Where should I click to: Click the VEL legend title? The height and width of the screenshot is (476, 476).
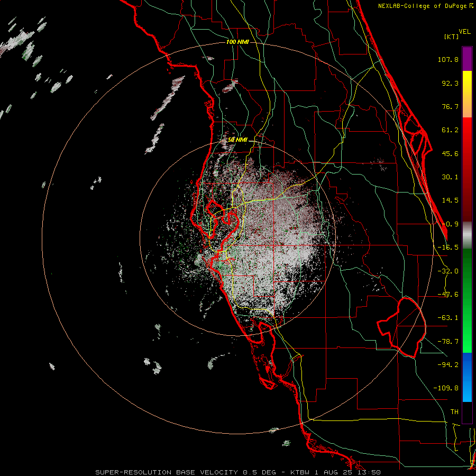[464, 32]
